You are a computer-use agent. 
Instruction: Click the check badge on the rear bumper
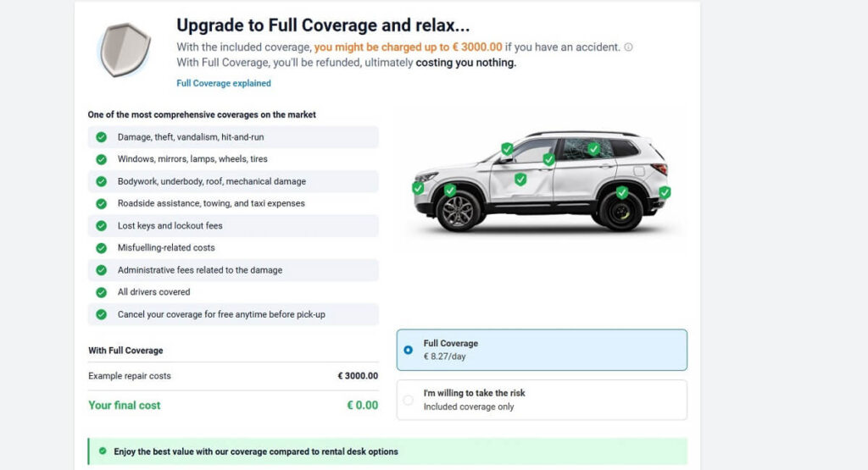(665, 192)
